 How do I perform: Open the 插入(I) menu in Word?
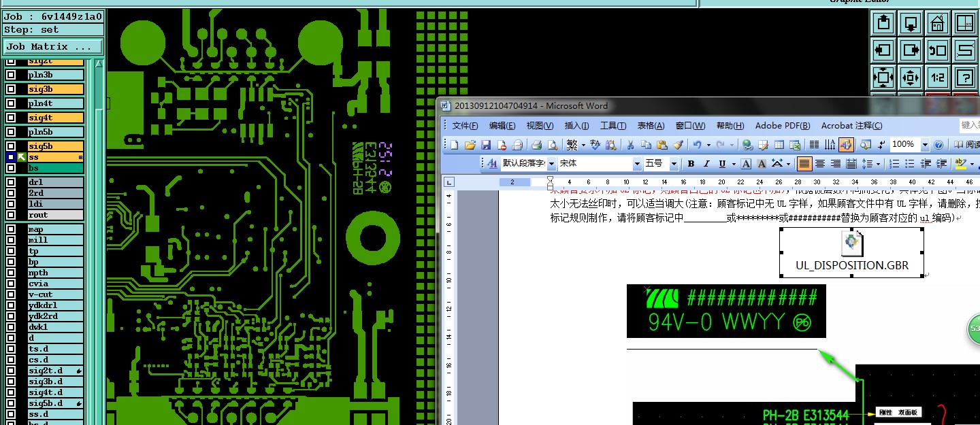[576, 126]
